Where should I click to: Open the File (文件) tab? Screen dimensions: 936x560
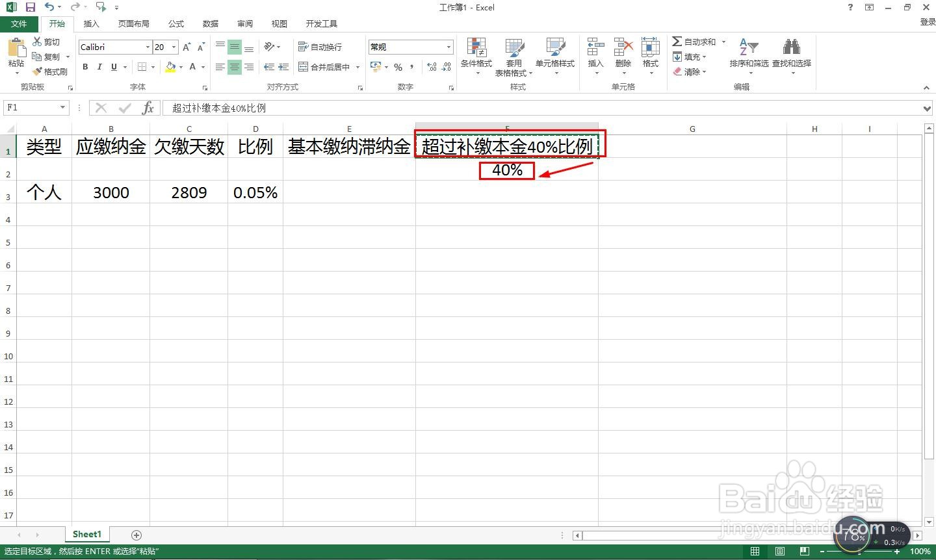(19, 23)
